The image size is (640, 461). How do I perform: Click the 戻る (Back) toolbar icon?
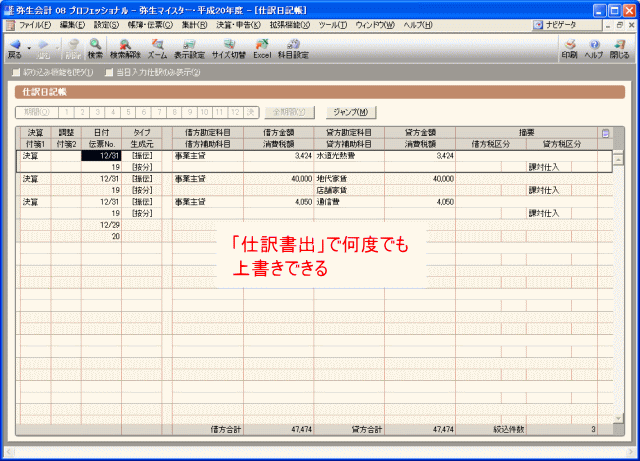click(x=15, y=48)
